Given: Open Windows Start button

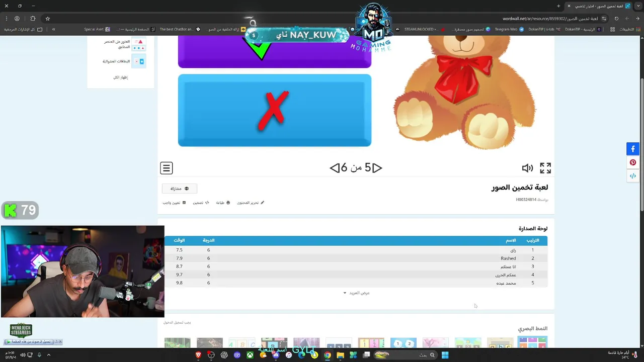Looking at the screenshot, I should point(445,355).
